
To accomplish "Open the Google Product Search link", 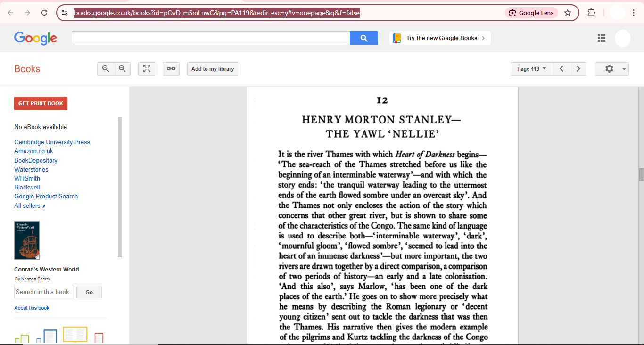I will click(46, 196).
